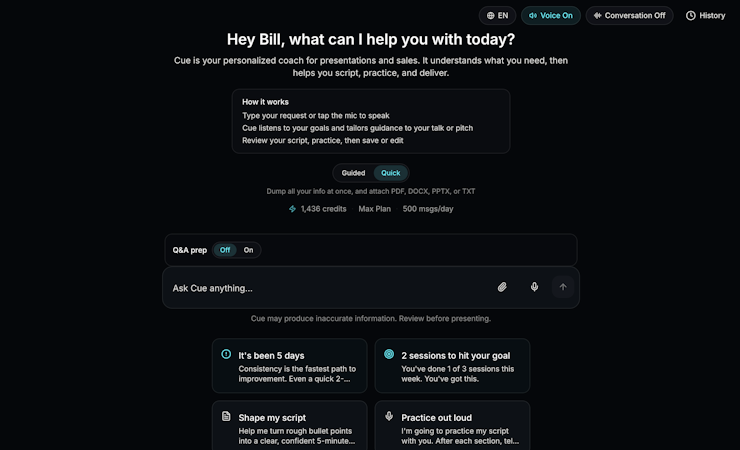Select the Quick mode tab
Image resolution: width=740 pixels, height=450 pixels.
tap(390, 173)
